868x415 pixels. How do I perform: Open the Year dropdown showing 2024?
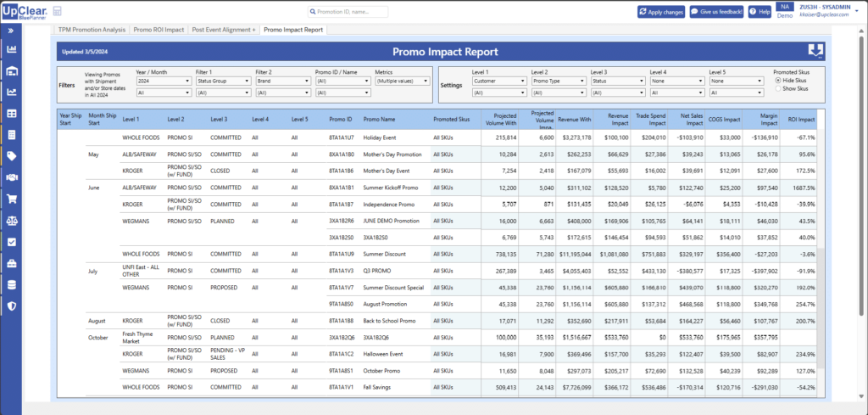tap(164, 81)
